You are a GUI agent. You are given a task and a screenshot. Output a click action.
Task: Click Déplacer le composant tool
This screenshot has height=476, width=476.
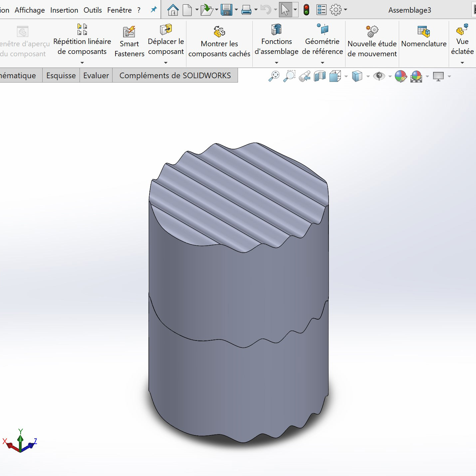coord(166,39)
